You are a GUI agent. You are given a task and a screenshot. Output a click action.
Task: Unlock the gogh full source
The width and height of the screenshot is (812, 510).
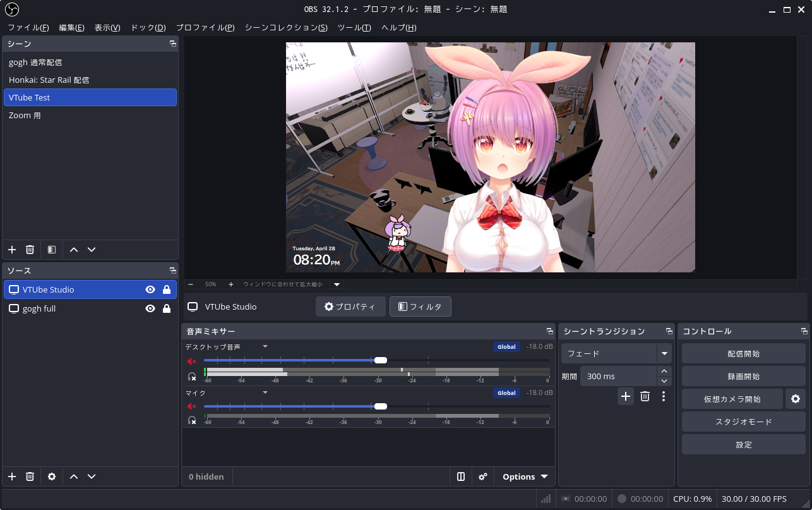click(x=167, y=308)
